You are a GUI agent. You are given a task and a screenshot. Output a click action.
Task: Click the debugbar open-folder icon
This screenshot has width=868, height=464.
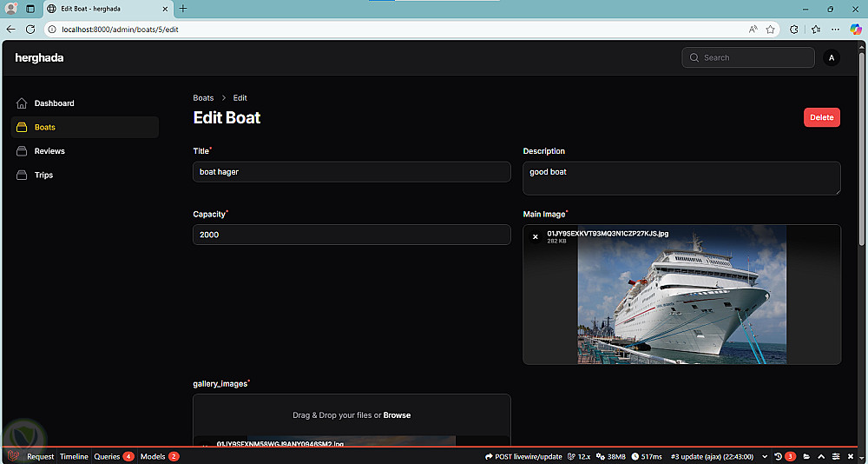[807, 457]
